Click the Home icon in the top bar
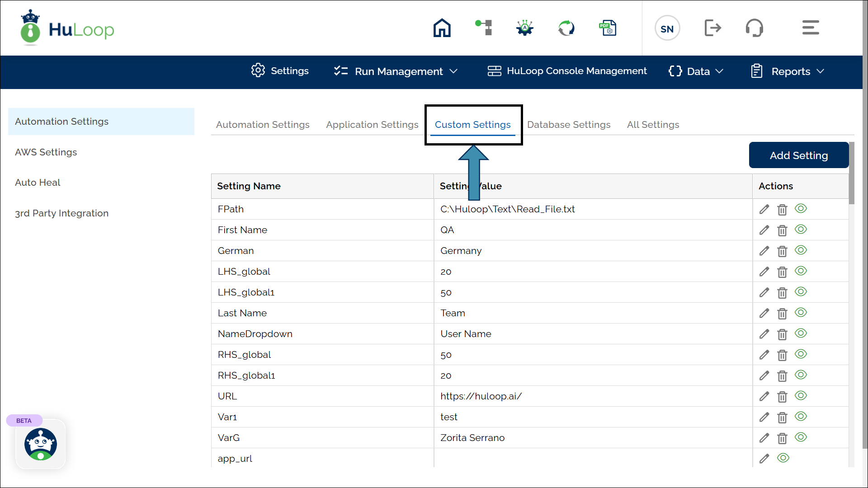This screenshot has height=488, width=868. click(442, 28)
